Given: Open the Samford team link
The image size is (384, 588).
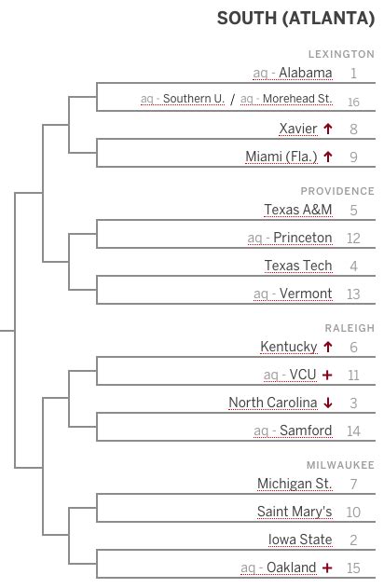Looking at the screenshot, I should 306,431.
